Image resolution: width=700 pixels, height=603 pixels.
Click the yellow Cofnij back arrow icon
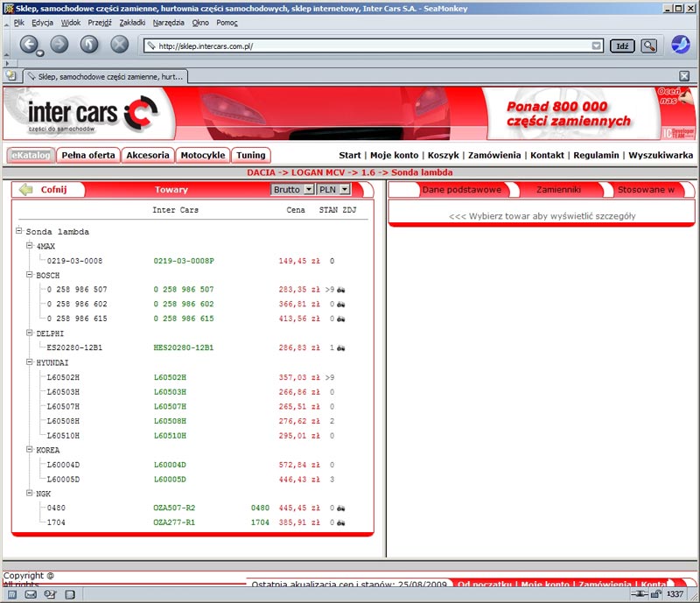pos(25,189)
